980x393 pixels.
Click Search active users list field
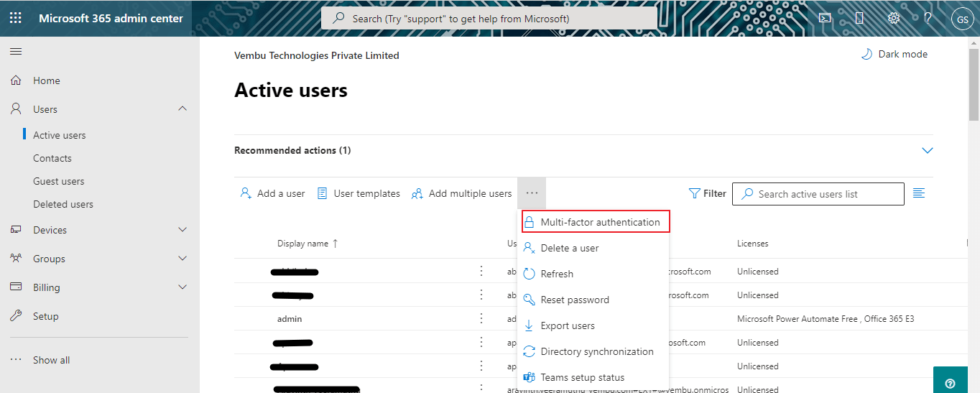tap(818, 194)
